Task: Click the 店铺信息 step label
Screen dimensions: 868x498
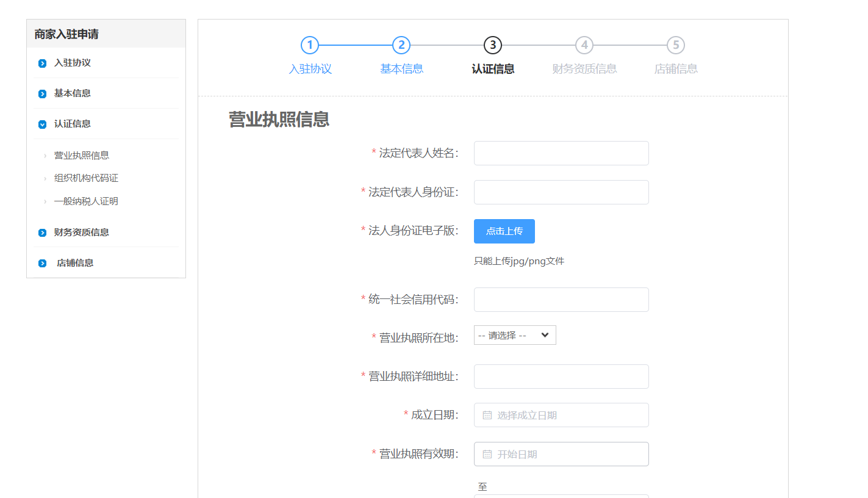Action: pyautogui.click(x=676, y=69)
